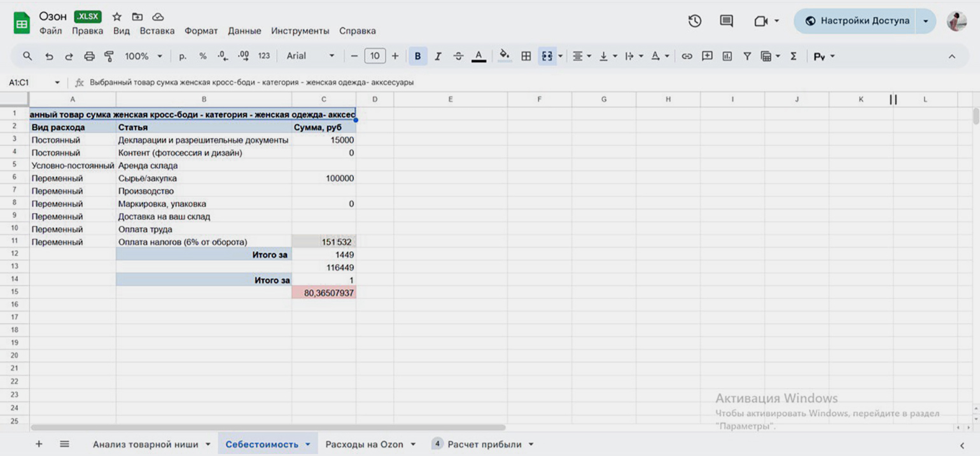The height and width of the screenshot is (456, 980).
Task: Toggle strikethrough formatting
Action: 458,57
